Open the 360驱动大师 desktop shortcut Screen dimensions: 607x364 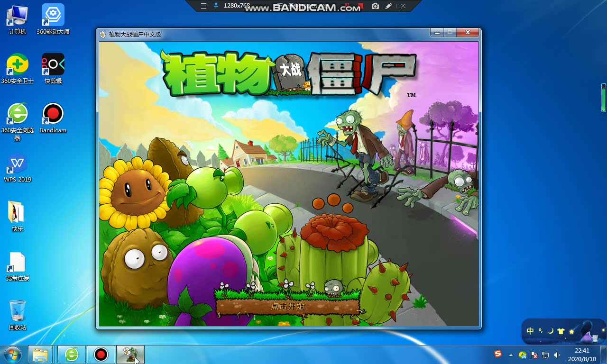coord(53,19)
